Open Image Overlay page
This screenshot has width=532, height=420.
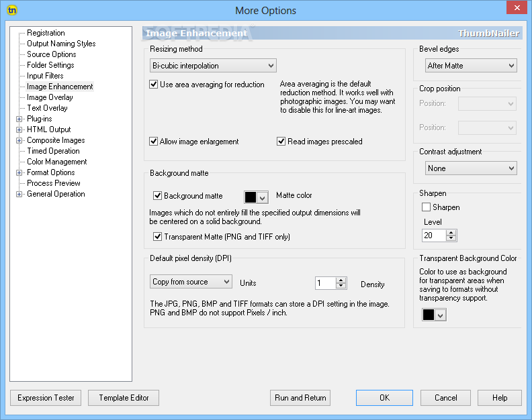[50, 97]
